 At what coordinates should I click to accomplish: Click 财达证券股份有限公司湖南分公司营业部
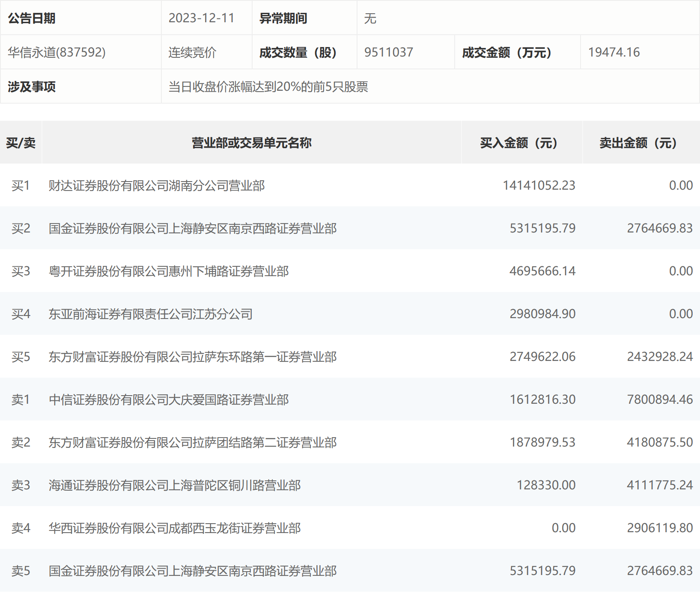[x=157, y=185]
